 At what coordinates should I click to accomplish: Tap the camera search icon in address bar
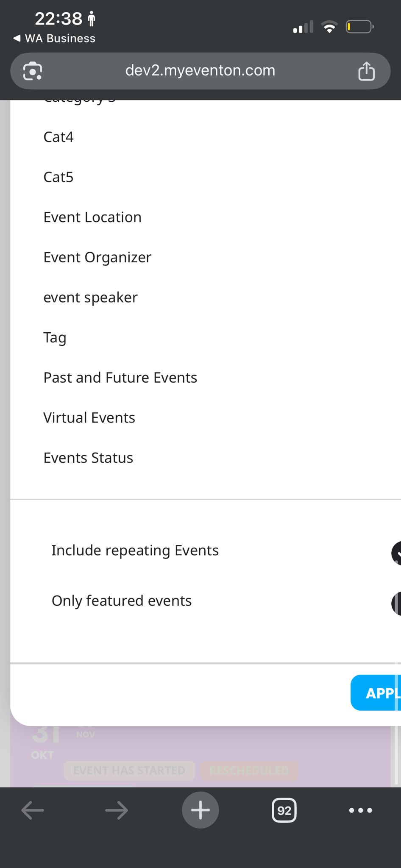pyautogui.click(x=33, y=71)
